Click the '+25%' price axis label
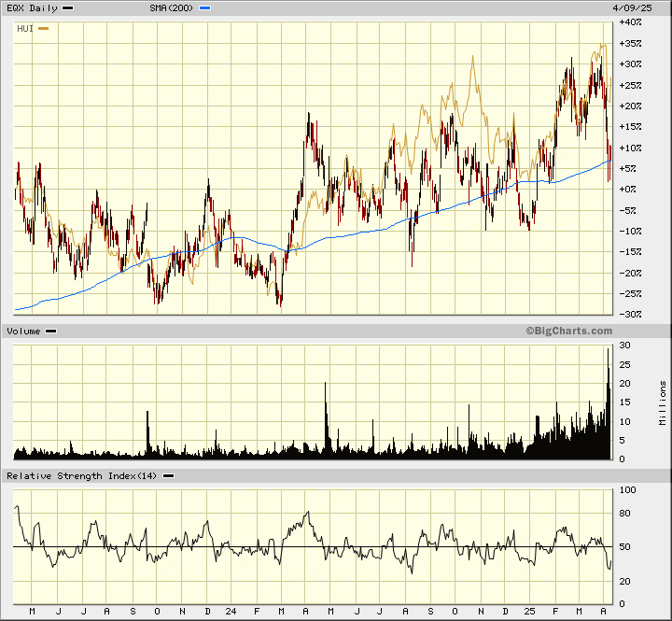 [630, 85]
